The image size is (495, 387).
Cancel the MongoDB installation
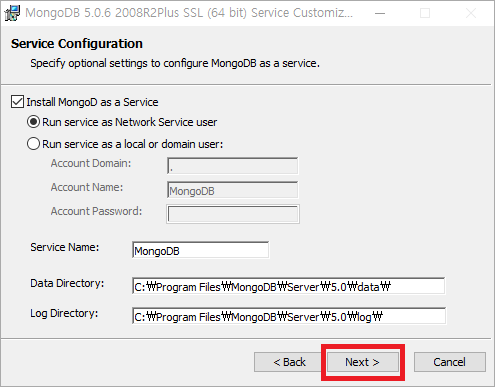[x=449, y=362]
